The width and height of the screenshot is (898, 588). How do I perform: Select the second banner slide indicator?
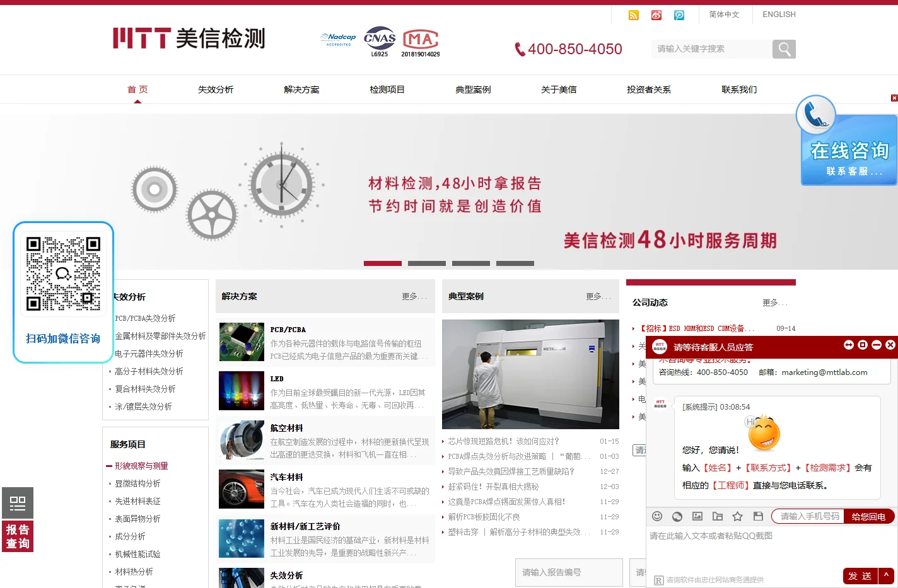click(x=427, y=263)
